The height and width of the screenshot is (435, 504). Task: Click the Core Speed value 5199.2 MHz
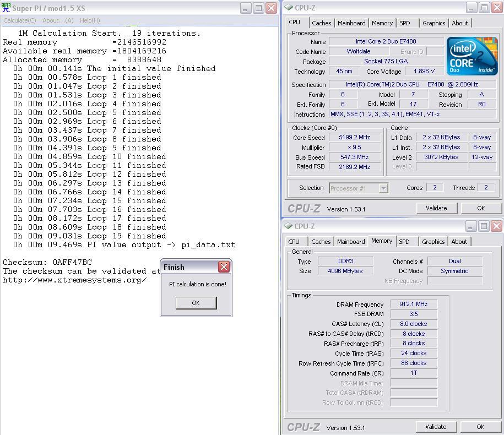(355, 138)
